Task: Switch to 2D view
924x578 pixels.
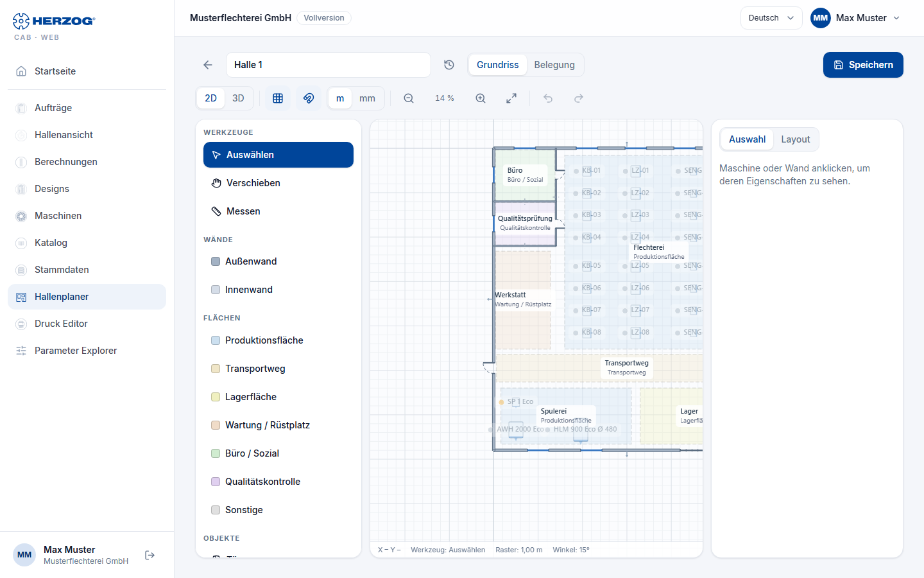Action: tap(210, 98)
